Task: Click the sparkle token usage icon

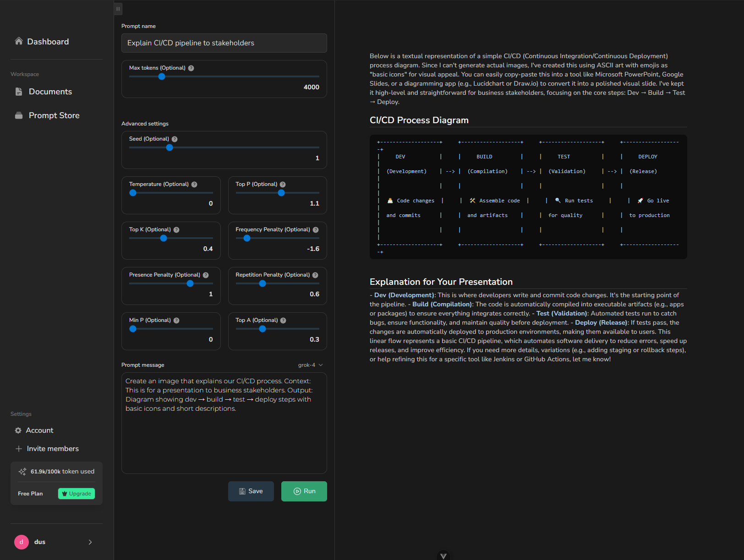Action: coord(22,471)
